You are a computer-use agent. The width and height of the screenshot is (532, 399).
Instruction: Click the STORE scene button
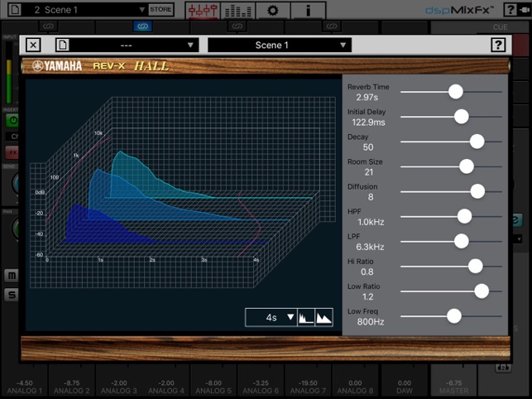click(161, 9)
